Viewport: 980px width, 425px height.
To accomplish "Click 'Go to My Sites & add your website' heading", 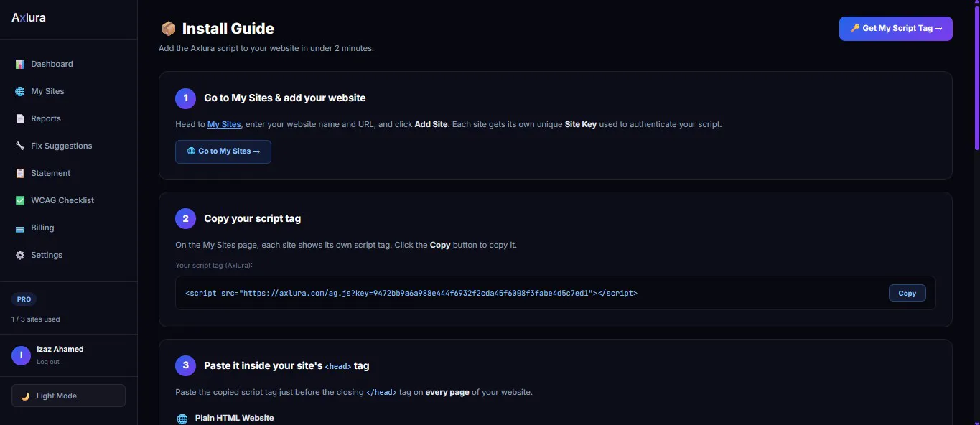I will [285, 98].
